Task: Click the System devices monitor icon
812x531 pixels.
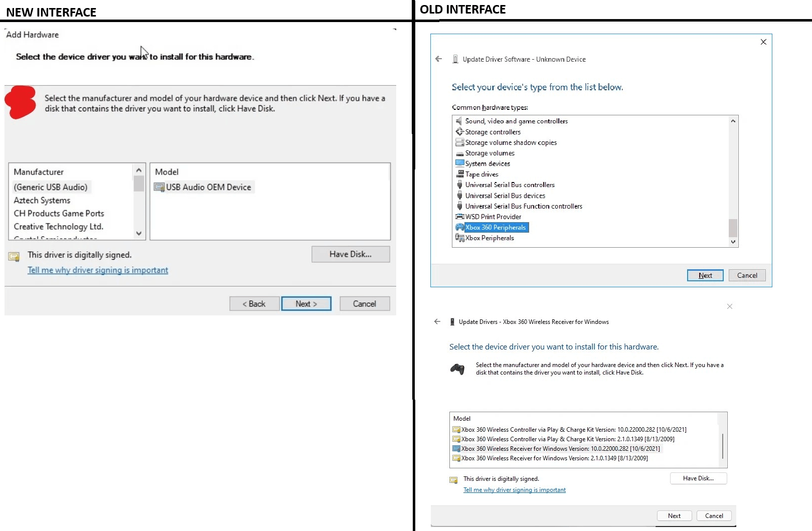Action: click(459, 163)
